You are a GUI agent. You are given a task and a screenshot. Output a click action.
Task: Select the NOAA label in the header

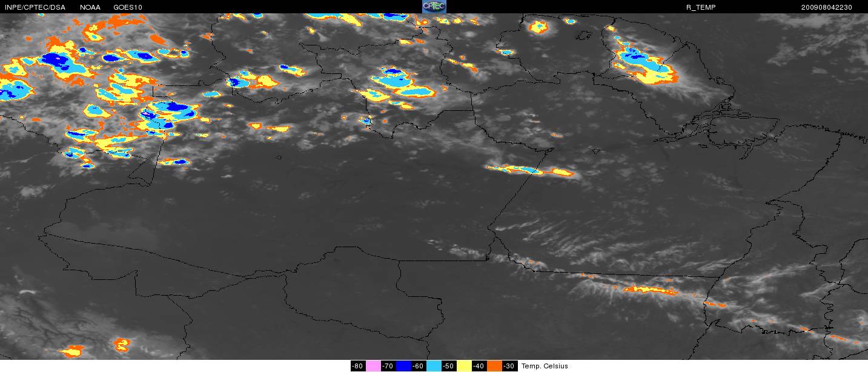pyautogui.click(x=90, y=7)
